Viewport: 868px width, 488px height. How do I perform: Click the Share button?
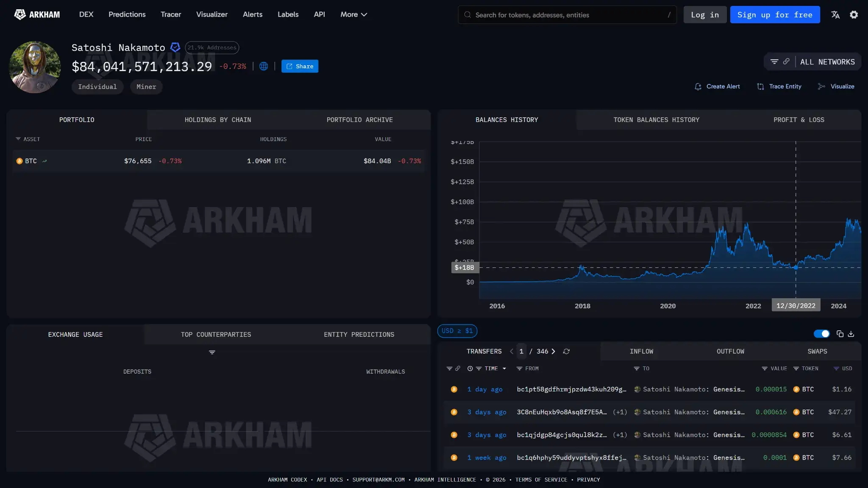click(300, 66)
